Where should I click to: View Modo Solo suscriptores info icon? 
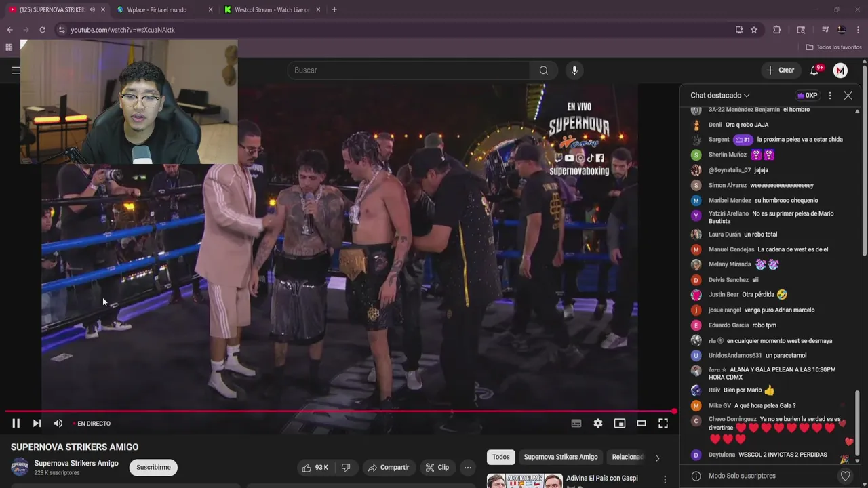point(696,476)
